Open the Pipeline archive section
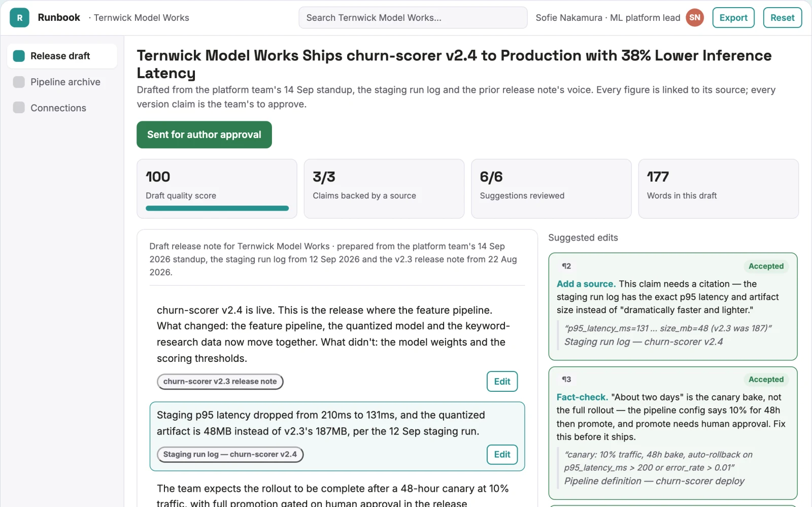 [62, 82]
